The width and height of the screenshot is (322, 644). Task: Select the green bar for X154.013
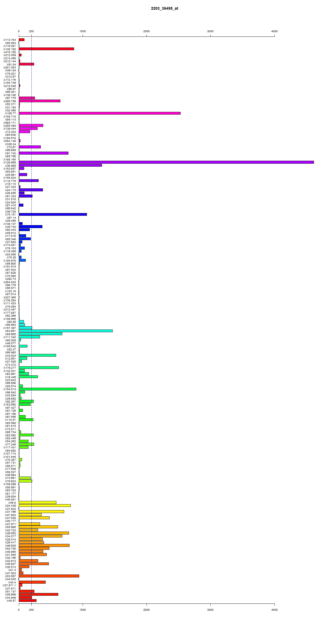[x=47, y=389]
